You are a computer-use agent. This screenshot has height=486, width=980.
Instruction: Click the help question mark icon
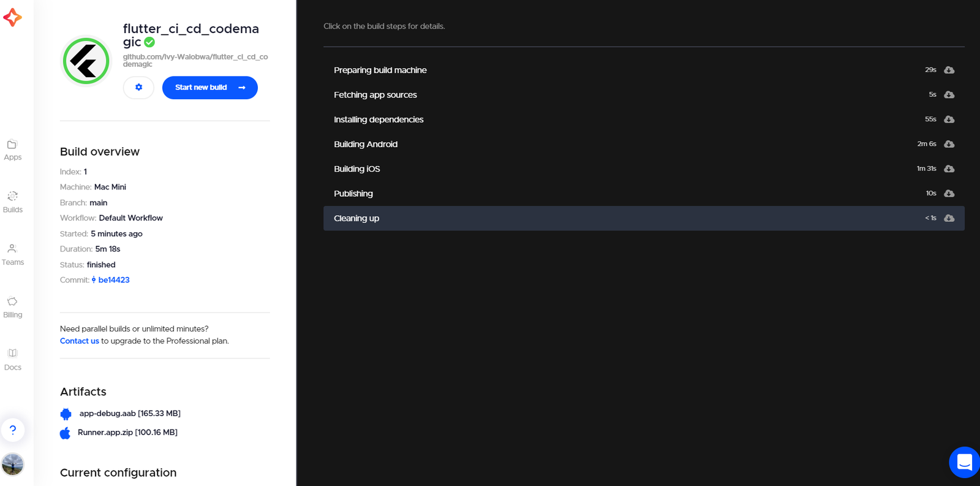(13, 430)
